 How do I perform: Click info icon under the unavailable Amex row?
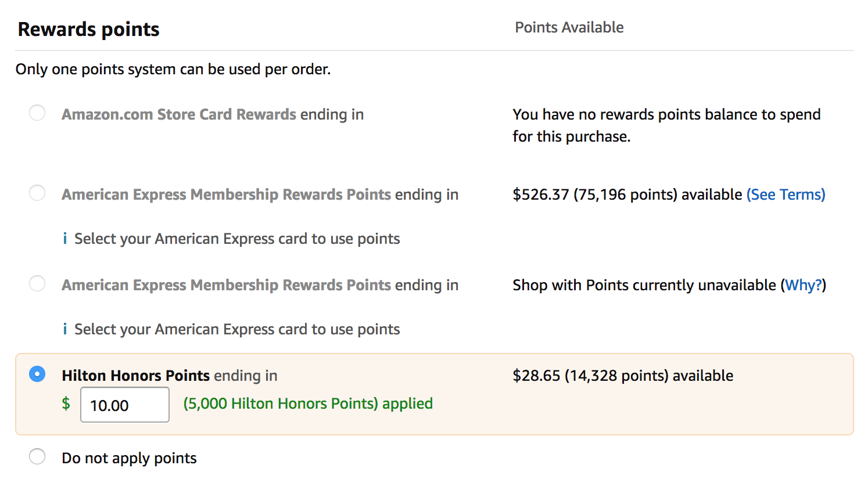point(65,329)
